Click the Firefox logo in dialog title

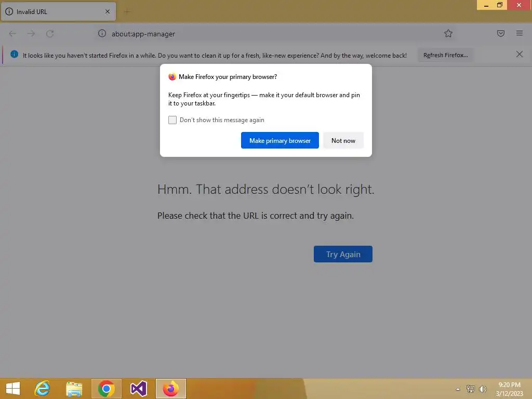172,77
